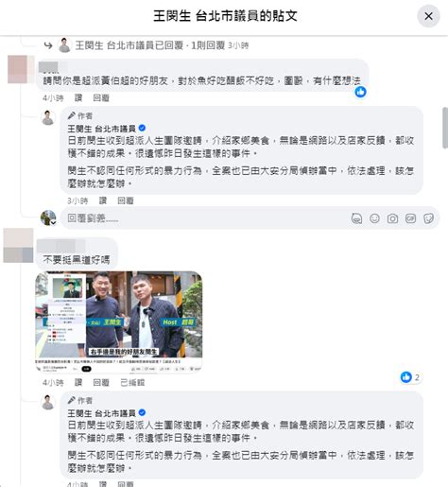The height and width of the screenshot is (487, 448).
Task: Reply to the 不要挺黑道好嗎 comment
Action: 101,383
